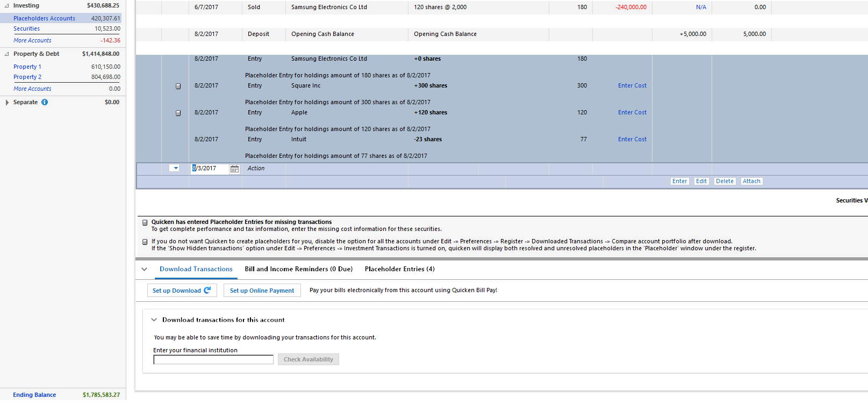
Task: Collapse 'Download transactions for this account' section
Action: coord(154,320)
